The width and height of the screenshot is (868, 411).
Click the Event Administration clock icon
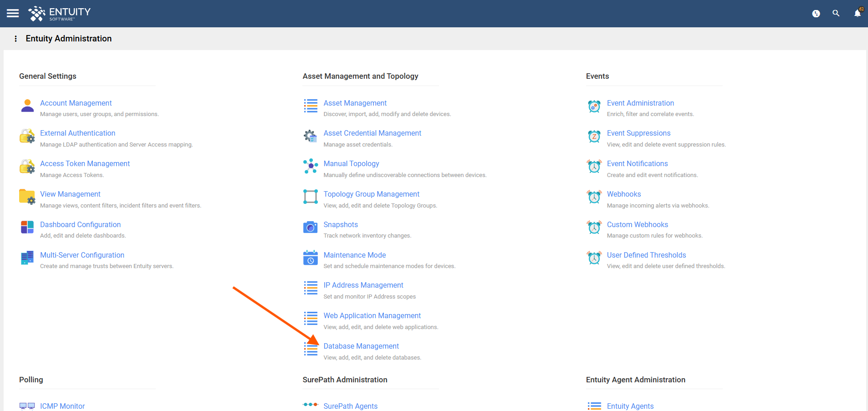[x=594, y=106]
